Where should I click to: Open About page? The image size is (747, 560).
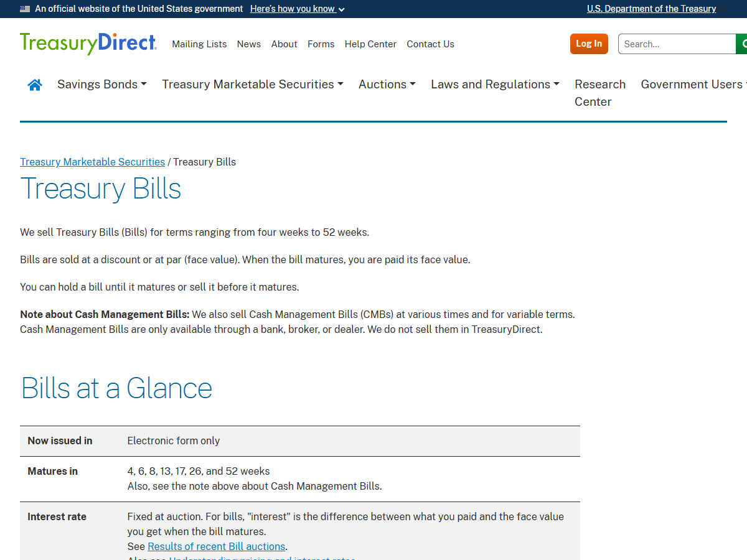[284, 44]
